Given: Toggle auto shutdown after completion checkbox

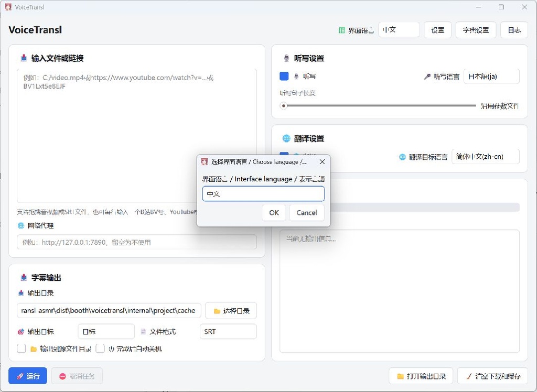Looking at the screenshot, I should 100,349.
